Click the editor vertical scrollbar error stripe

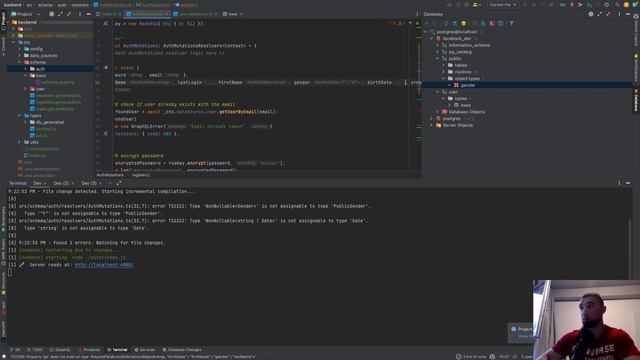coord(419,96)
